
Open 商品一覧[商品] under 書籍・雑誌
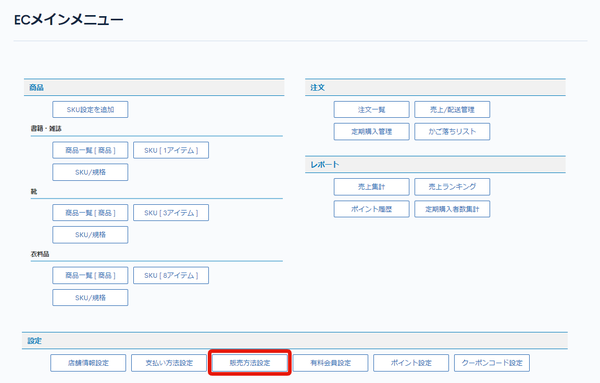[x=90, y=150]
